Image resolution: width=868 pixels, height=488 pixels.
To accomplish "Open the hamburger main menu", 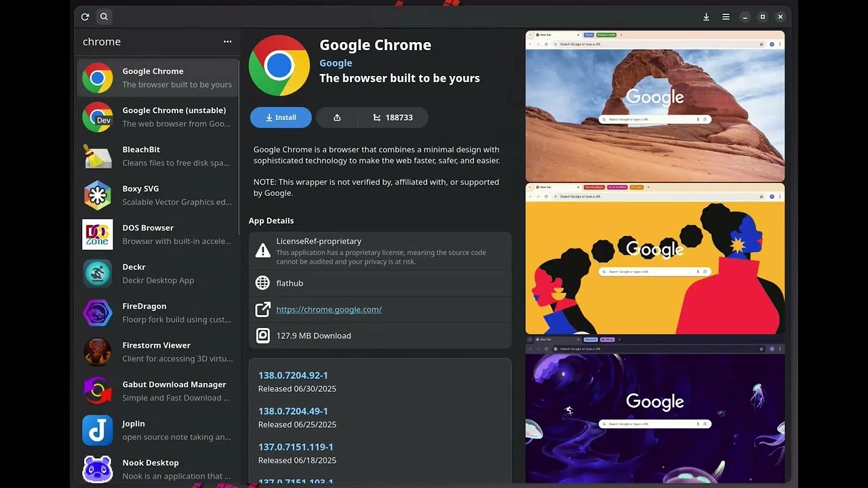I will coord(726,17).
